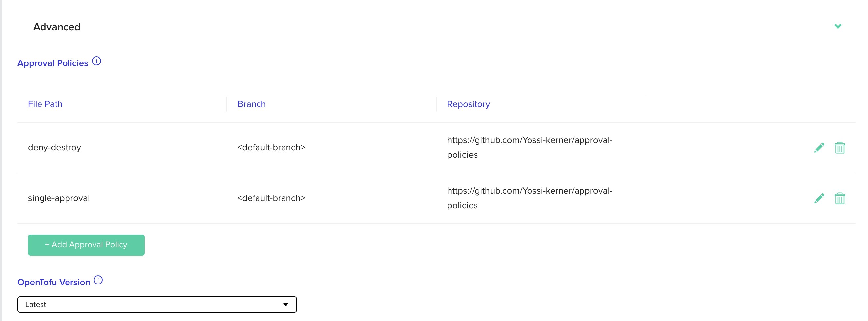Screen dimensions: 868x321
Task: Edit the single-approval policy row
Action: click(x=819, y=199)
